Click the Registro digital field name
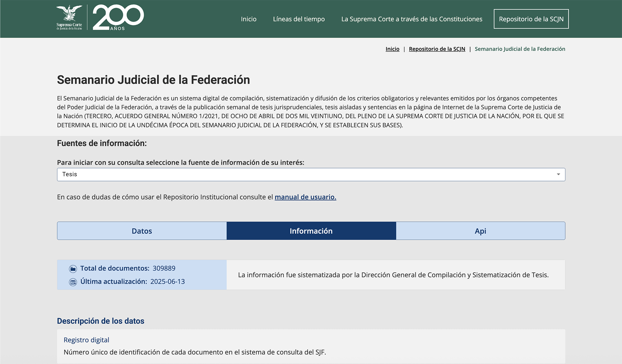 pyautogui.click(x=86, y=340)
